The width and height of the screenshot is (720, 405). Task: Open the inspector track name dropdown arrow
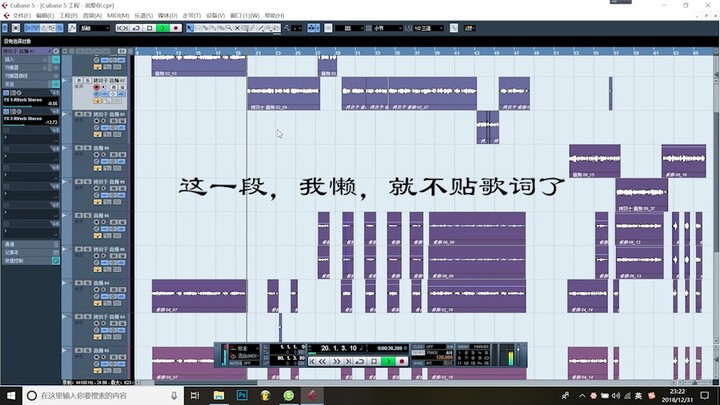click(x=49, y=51)
